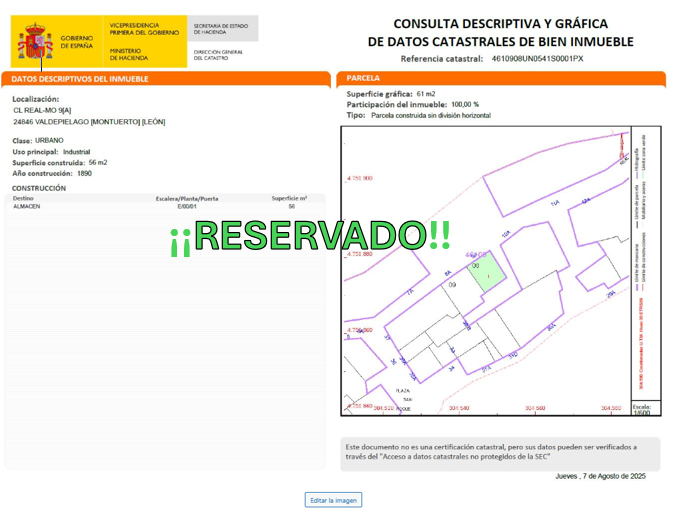The image size is (688, 528).
Task: Click the Editar la imagen button
Action: (x=333, y=500)
